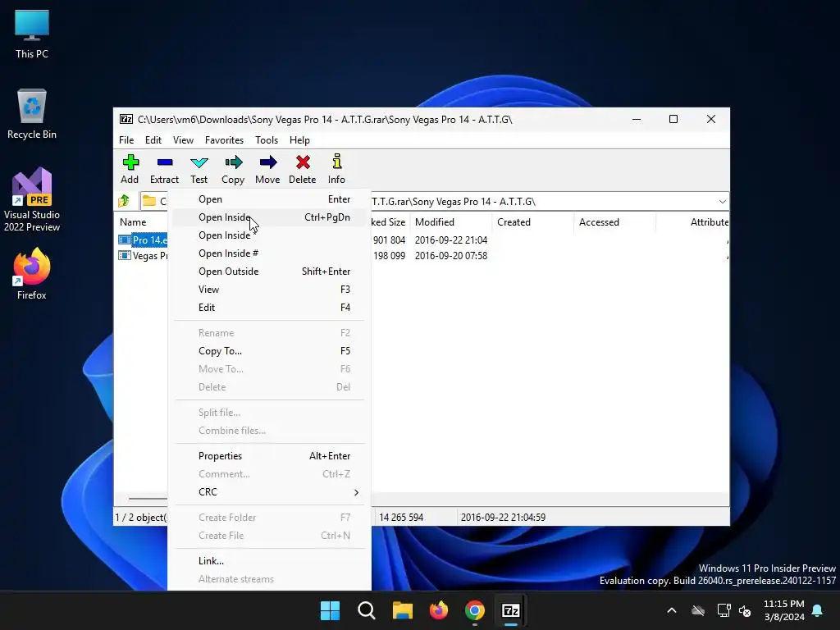Sort by the Modified column header

point(450,221)
